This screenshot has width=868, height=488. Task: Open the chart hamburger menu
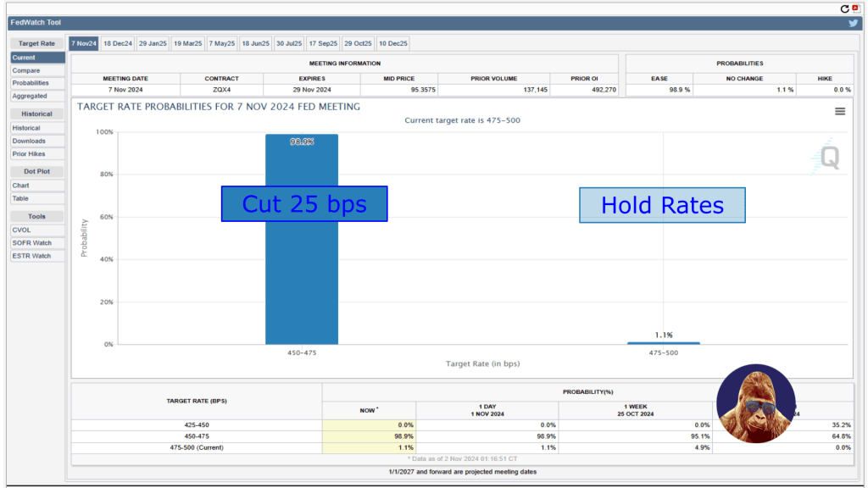click(x=839, y=111)
